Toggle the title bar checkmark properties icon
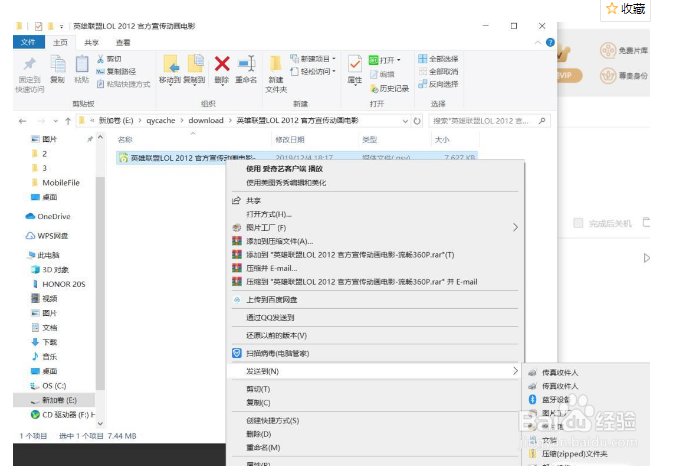The image size is (676, 466). click(38, 26)
